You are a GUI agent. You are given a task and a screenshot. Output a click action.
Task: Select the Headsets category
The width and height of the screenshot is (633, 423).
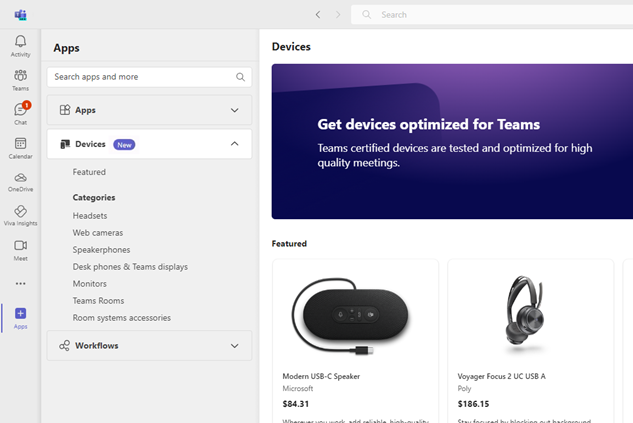[x=90, y=216]
